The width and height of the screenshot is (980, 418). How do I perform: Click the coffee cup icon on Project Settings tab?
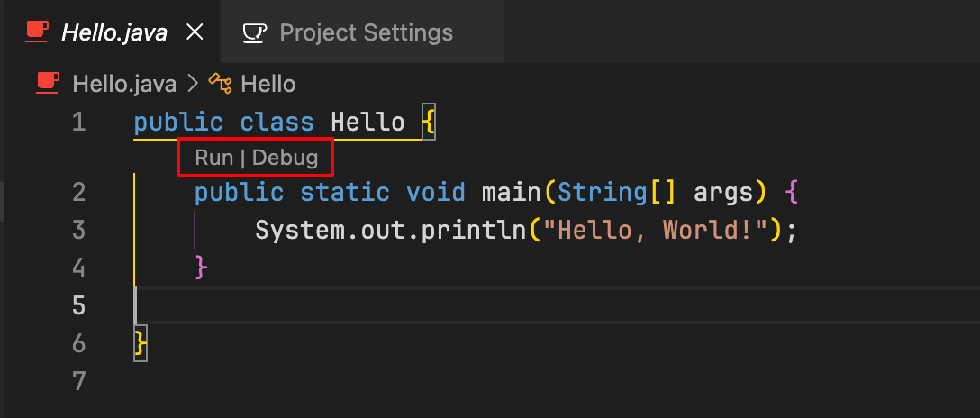point(255,32)
